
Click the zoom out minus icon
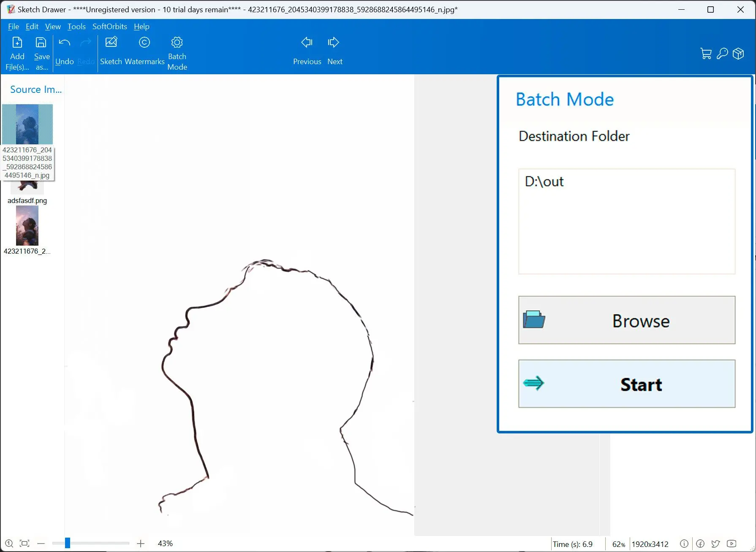click(41, 544)
